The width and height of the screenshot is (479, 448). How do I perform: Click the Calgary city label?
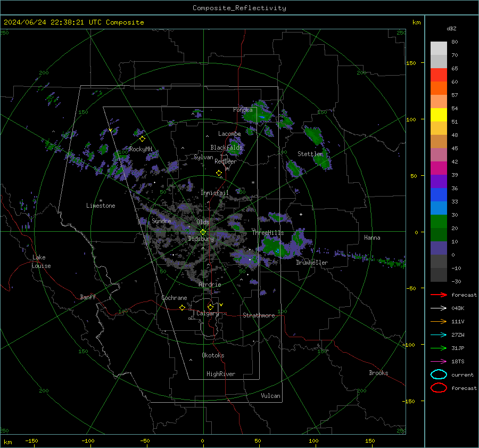tap(208, 313)
